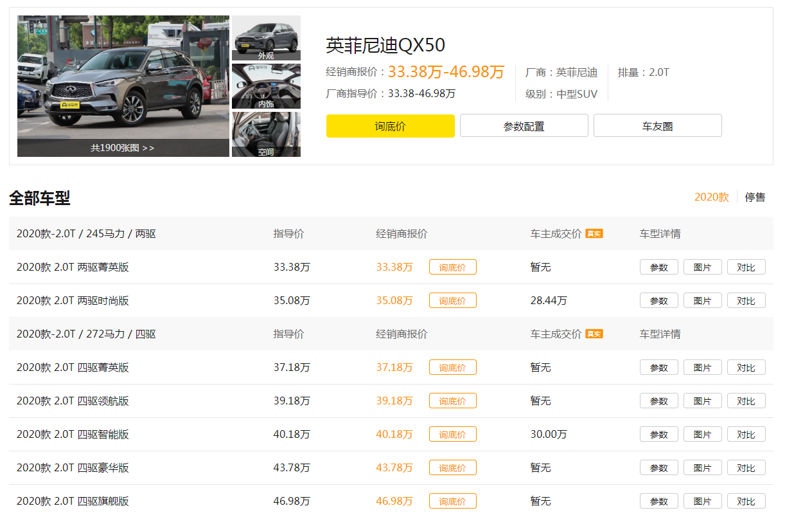Click the 真实 badge in 272马力 header
This screenshot has height=515, width=812.
pos(594,334)
